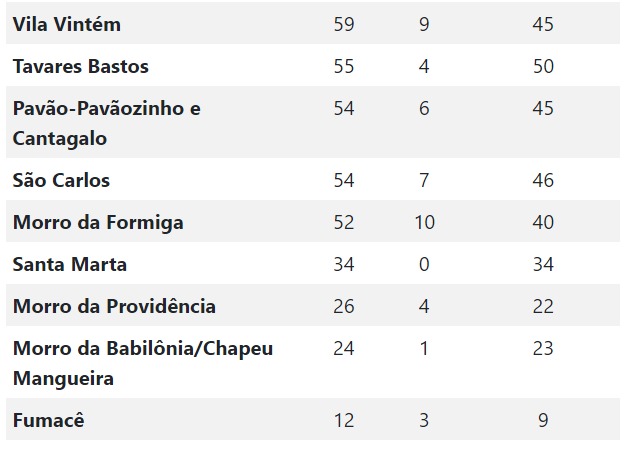Select value 6 in Pavão-Pavãozinho row

[x=424, y=108]
